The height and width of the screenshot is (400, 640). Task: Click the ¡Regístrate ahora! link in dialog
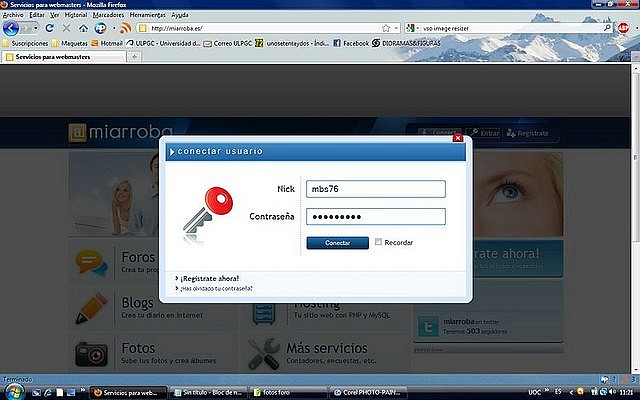[210, 278]
